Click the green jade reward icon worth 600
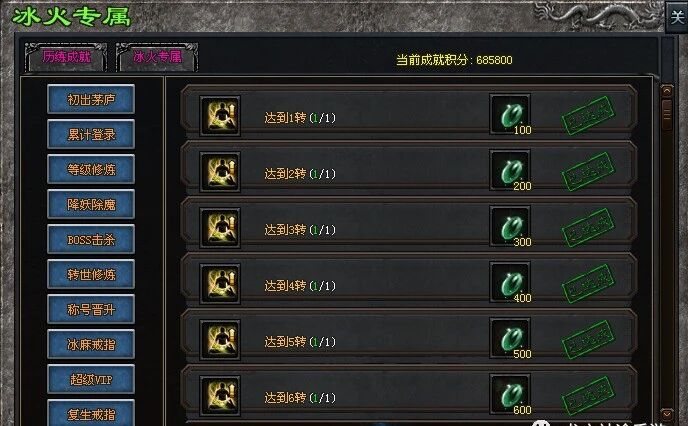Image resolution: width=688 pixels, height=426 pixels. (x=510, y=394)
